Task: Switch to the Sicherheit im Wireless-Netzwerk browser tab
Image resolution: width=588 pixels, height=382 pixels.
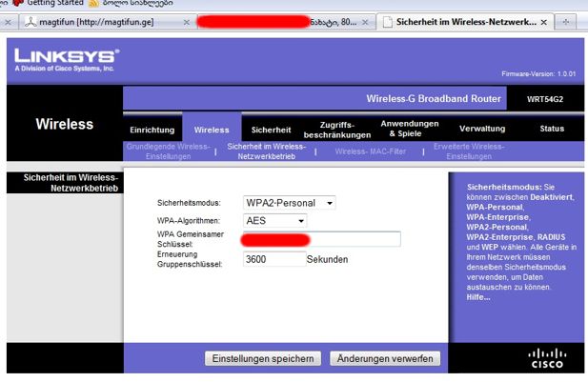Action: tap(466, 22)
